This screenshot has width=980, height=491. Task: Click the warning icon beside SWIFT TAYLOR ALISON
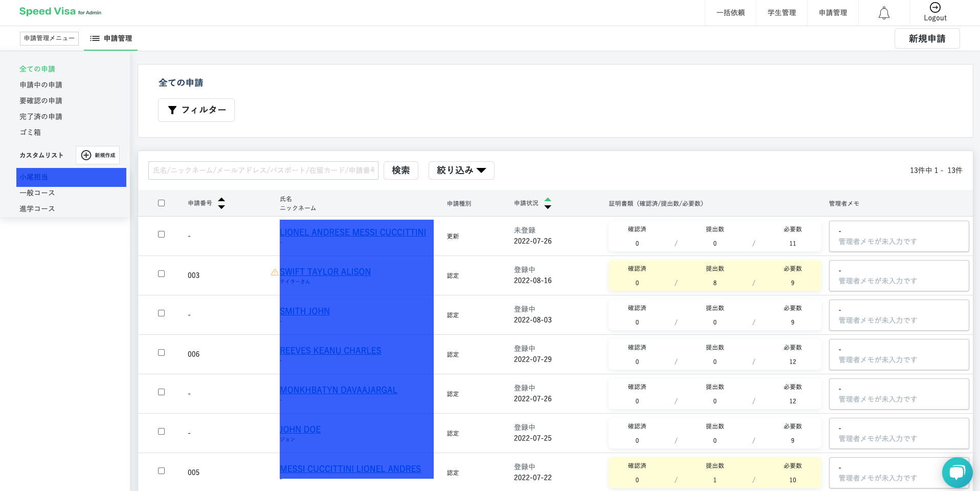275,272
